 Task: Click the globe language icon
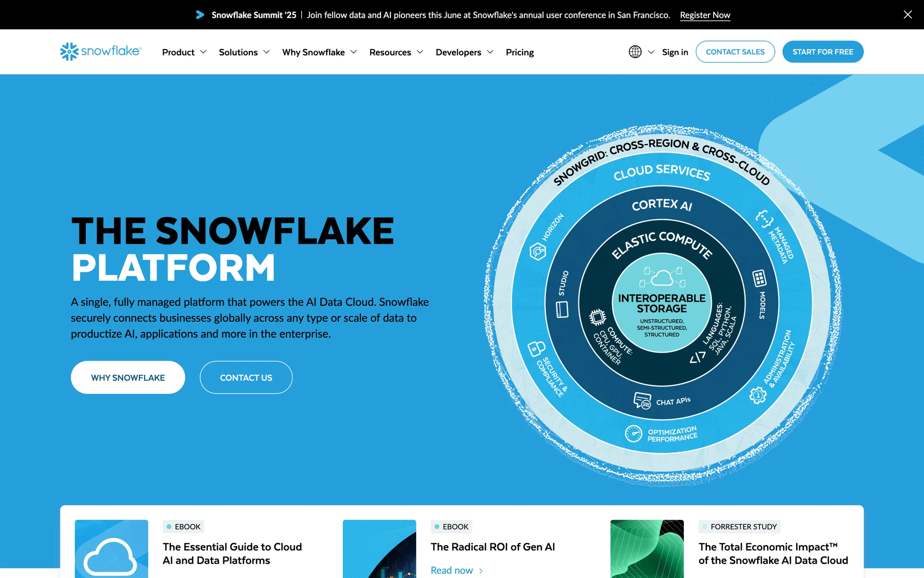[635, 52]
